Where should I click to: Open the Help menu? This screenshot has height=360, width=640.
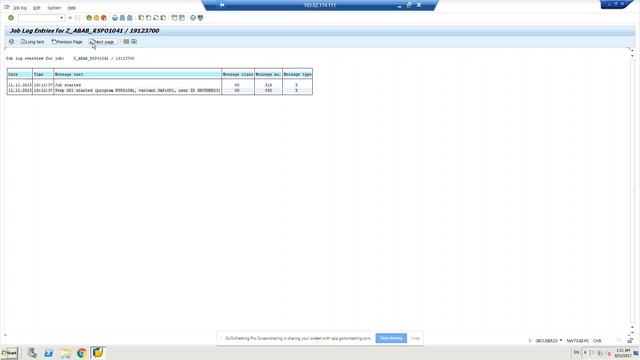coord(71,8)
